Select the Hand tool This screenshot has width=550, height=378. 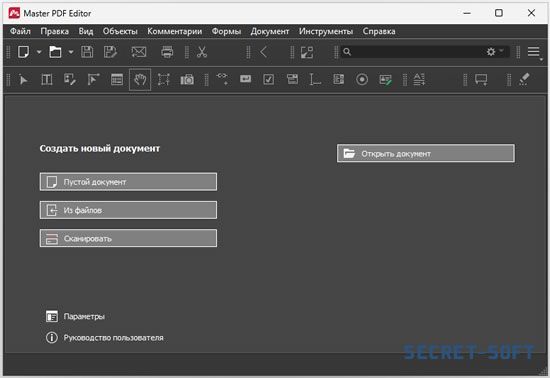click(140, 80)
